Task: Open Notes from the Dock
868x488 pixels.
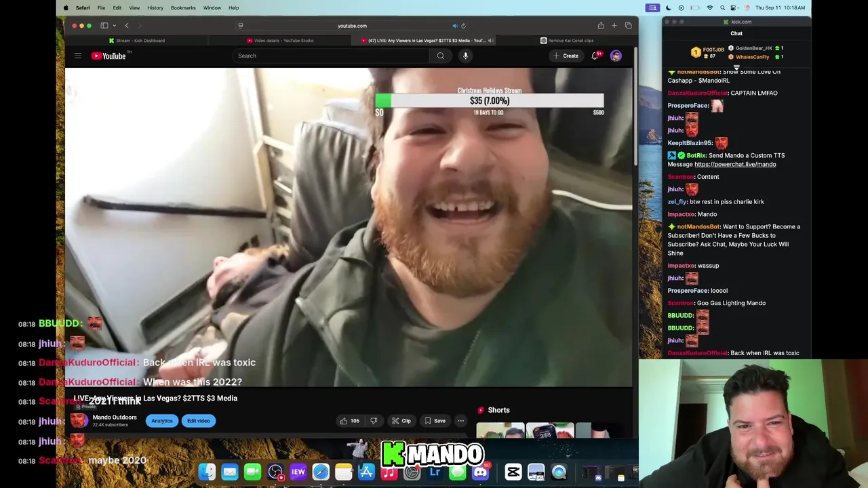Action: pyautogui.click(x=344, y=472)
